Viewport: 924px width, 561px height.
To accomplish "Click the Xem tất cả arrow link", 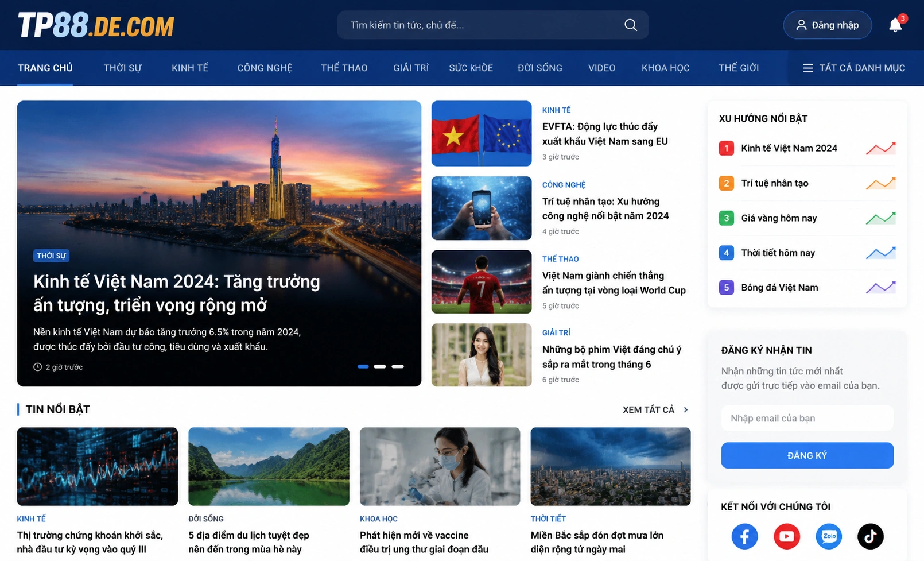I will (655, 409).
